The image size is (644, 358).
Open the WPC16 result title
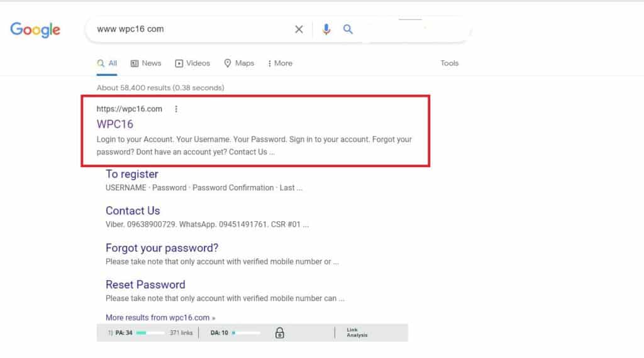pos(115,124)
